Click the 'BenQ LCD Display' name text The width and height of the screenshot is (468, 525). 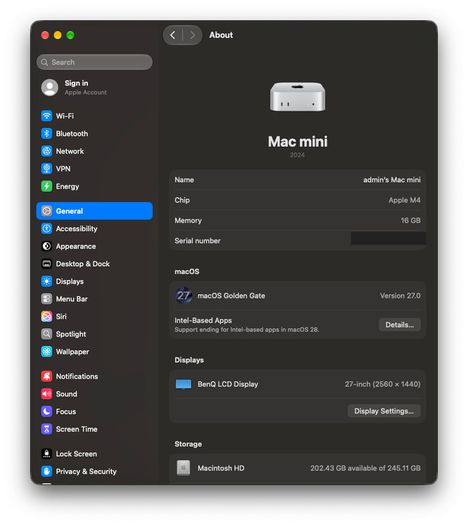pos(228,384)
